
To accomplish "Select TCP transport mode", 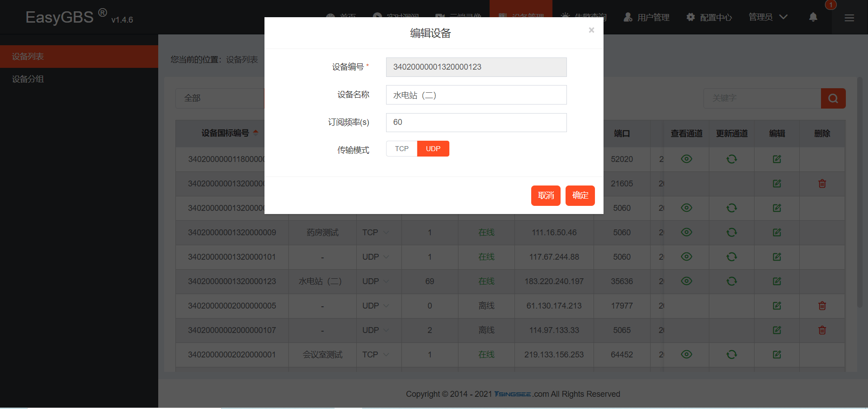I will tap(401, 149).
